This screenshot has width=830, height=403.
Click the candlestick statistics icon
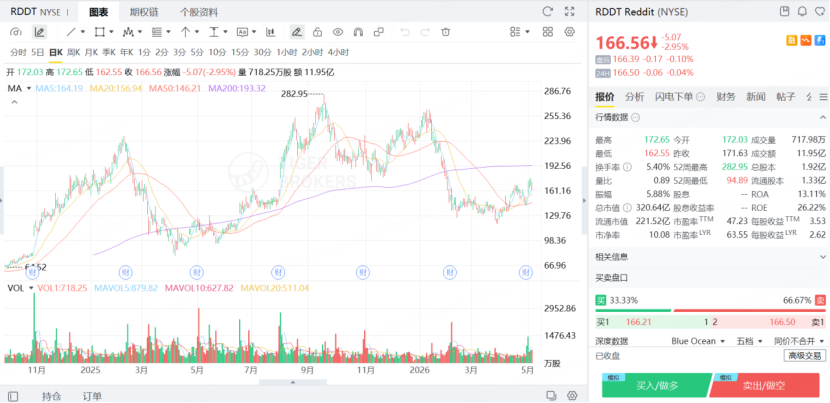point(270,32)
